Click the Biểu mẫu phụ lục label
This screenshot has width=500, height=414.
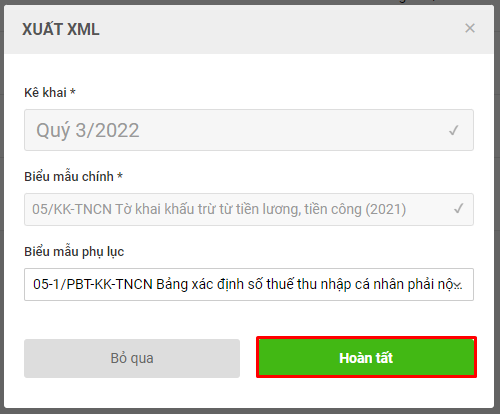pyautogui.click(x=74, y=251)
